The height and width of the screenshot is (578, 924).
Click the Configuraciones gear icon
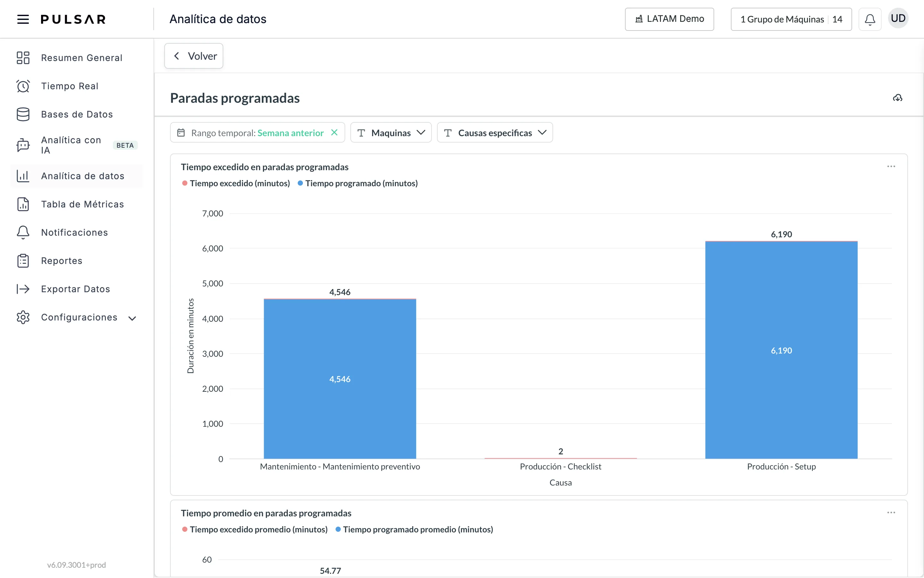23,317
